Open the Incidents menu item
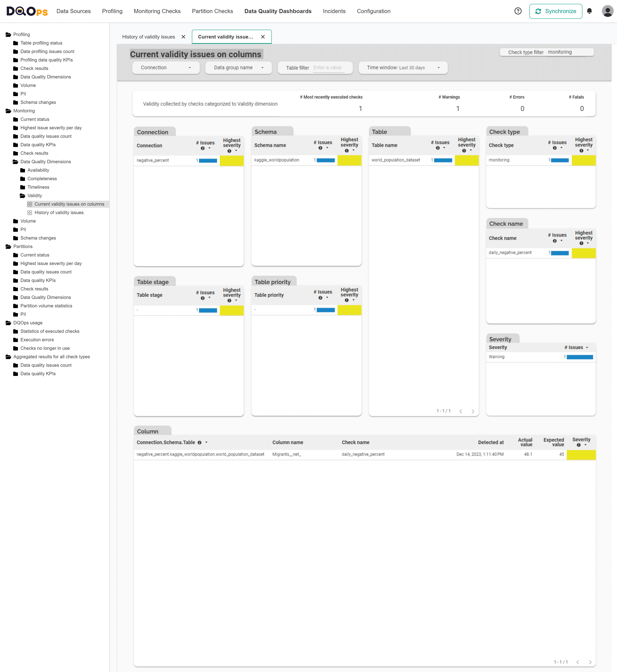 point(334,11)
